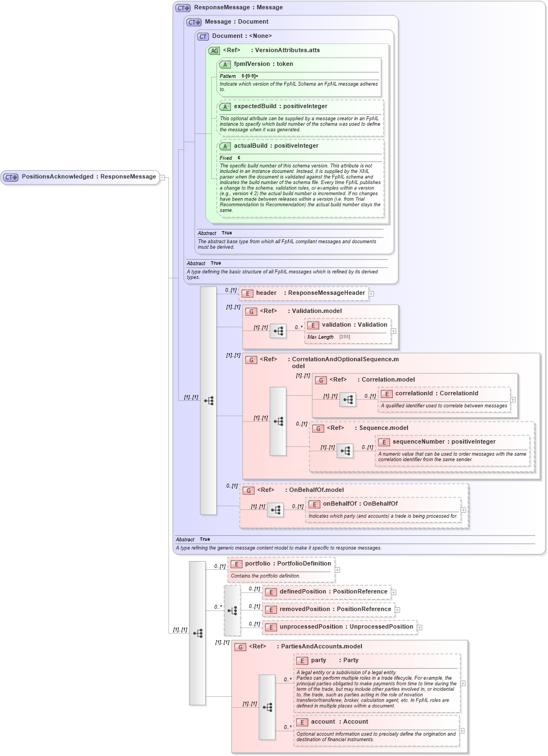Click the G icon of Sequence.model

click(x=318, y=428)
